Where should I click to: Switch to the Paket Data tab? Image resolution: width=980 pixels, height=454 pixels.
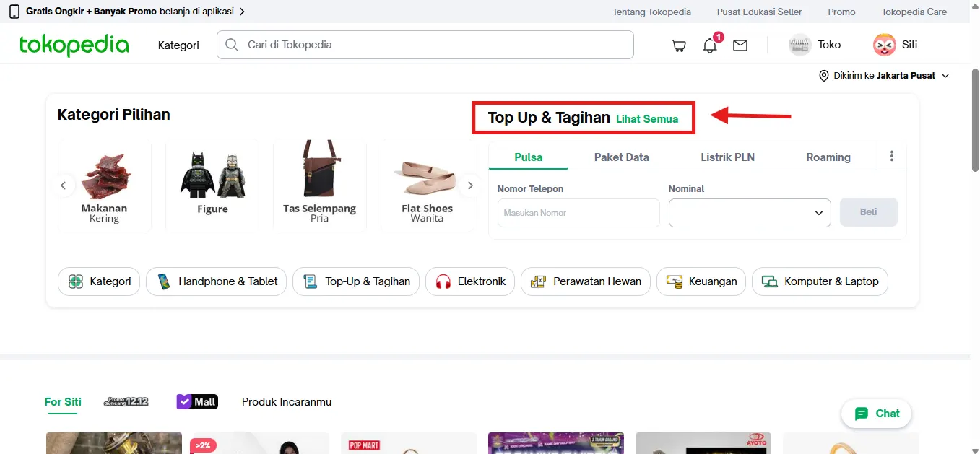click(x=621, y=157)
